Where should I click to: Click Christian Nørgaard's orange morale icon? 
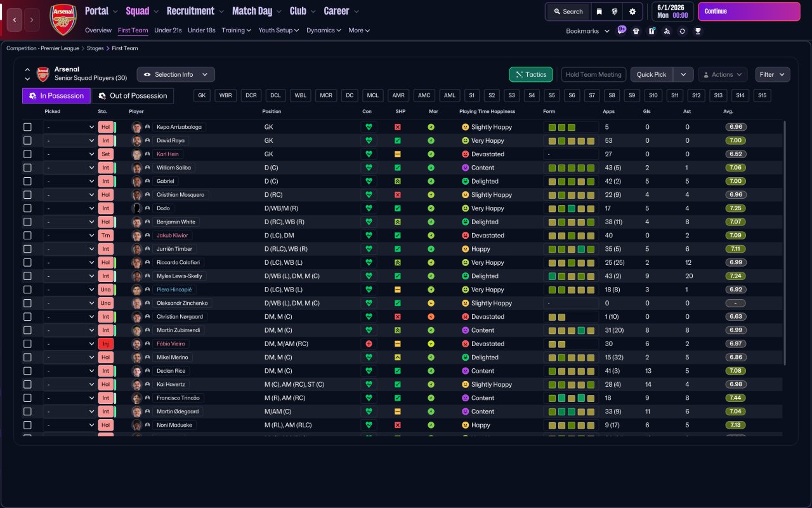(x=431, y=317)
